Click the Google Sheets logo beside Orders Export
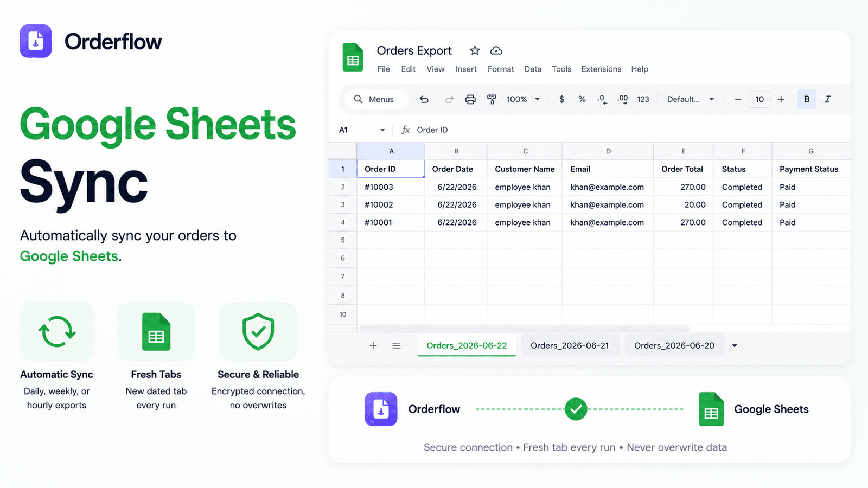This screenshot has height=488, width=868. [x=353, y=57]
